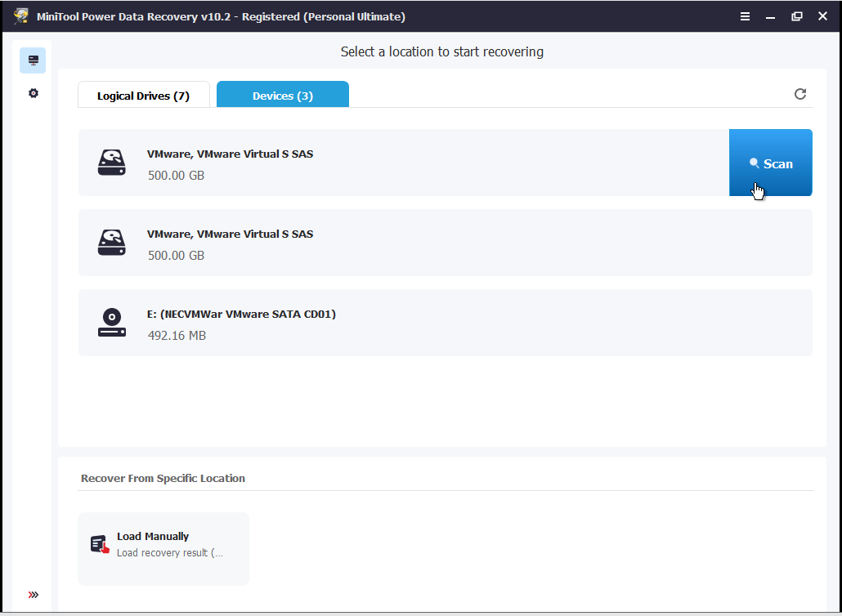This screenshot has height=616, width=842.
Task: Switch to the Logical Drives (7) tab
Action: (143, 96)
